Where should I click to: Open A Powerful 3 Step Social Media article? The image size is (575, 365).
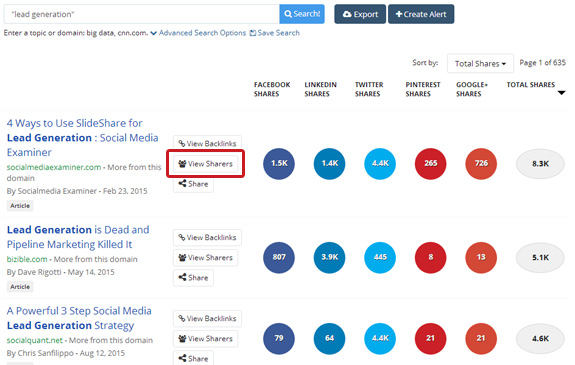pyautogui.click(x=79, y=318)
